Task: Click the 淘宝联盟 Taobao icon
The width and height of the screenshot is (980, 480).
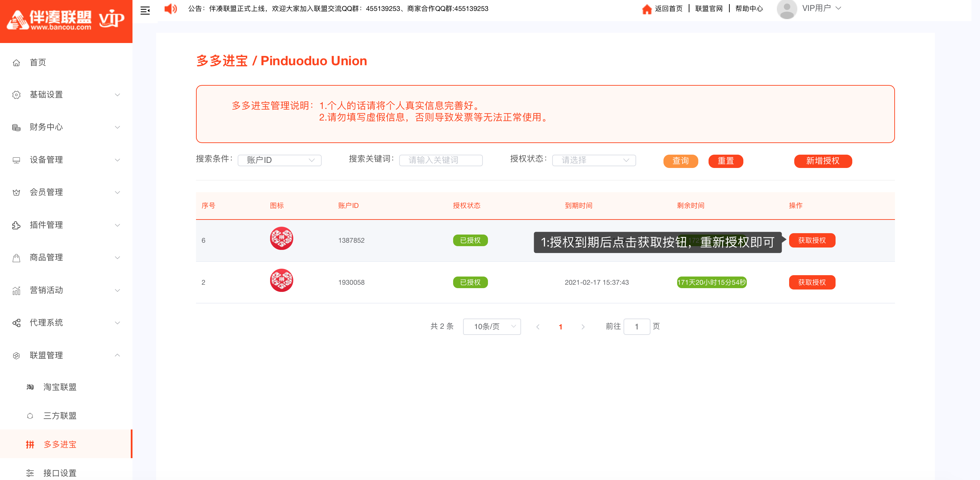Action: point(30,387)
